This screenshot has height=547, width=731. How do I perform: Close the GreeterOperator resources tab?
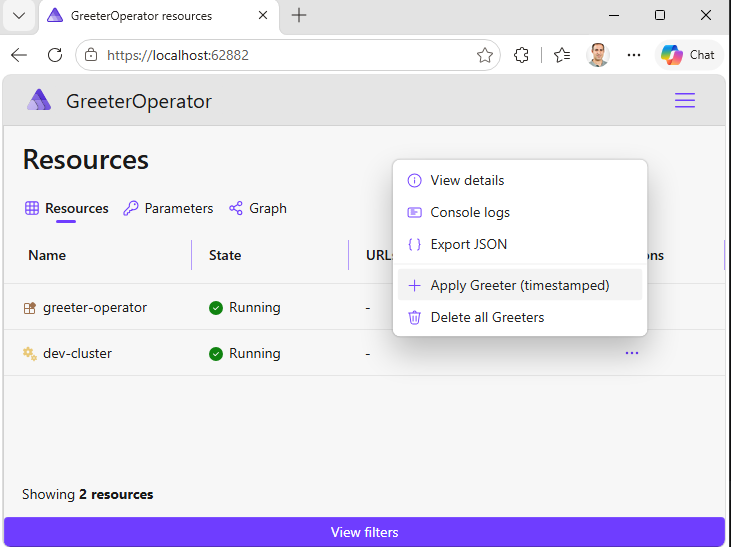[263, 15]
